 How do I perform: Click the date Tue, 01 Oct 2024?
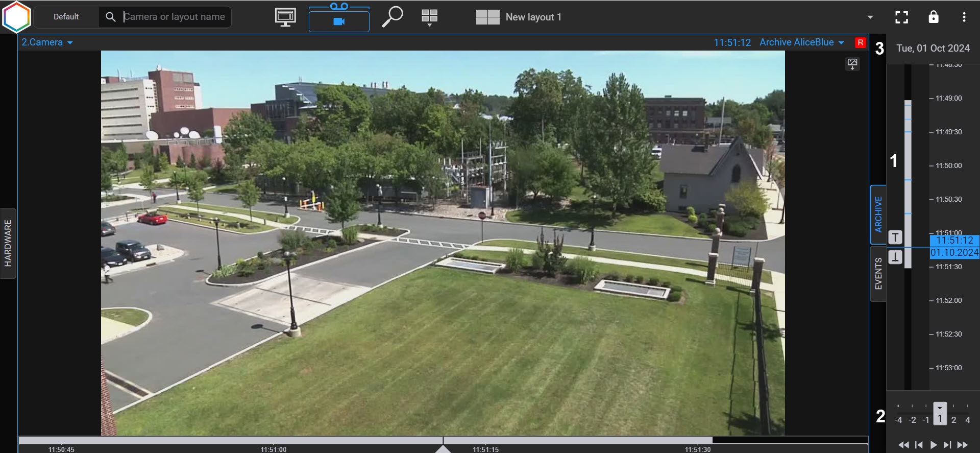click(x=933, y=48)
